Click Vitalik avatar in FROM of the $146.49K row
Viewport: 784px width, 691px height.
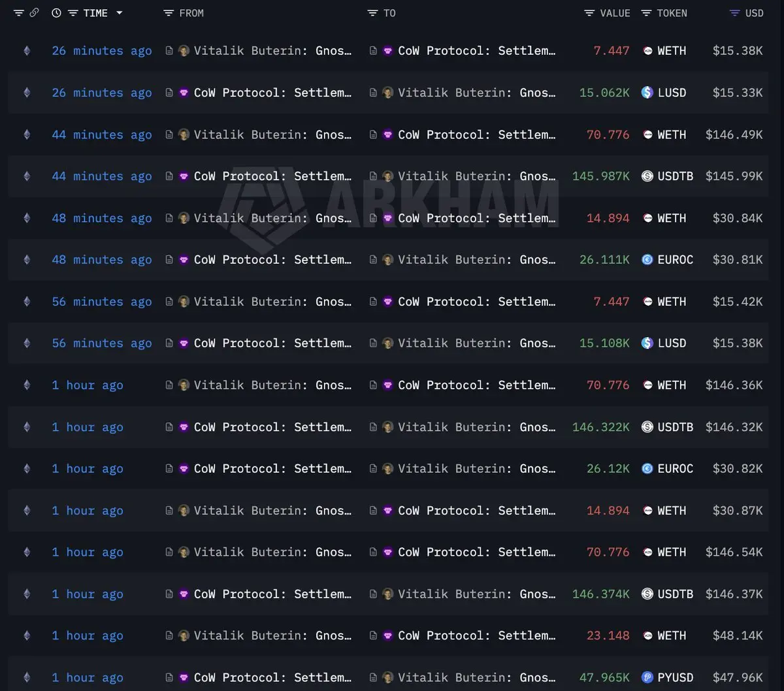(x=184, y=135)
